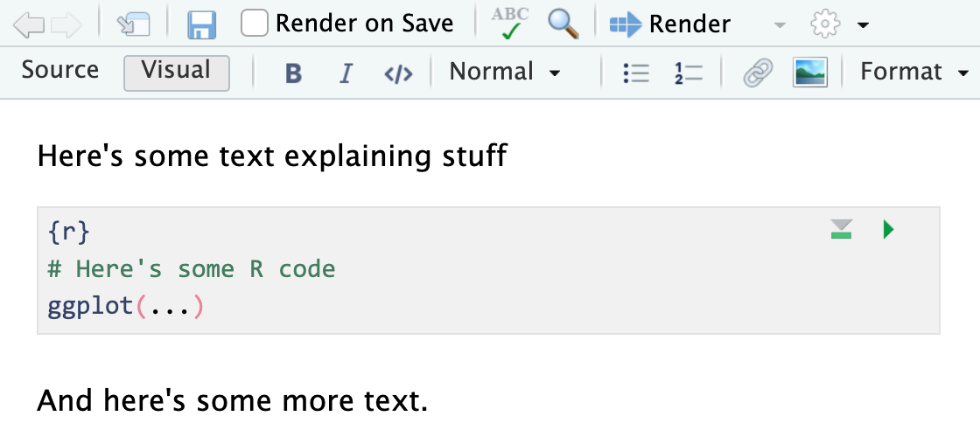The image size is (980, 444).
Task: Click the back navigation arrow icon
Action: pyautogui.click(x=29, y=25)
